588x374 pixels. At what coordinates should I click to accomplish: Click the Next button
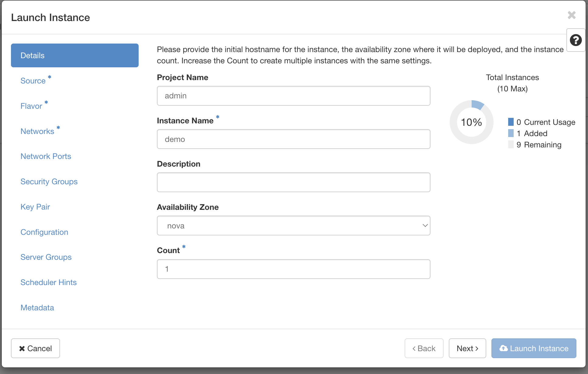(467, 348)
